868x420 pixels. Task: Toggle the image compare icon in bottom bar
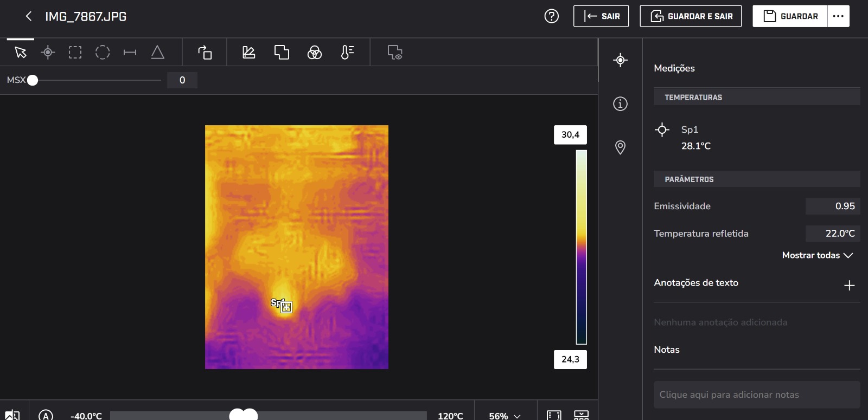pyautogui.click(x=12, y=415)
